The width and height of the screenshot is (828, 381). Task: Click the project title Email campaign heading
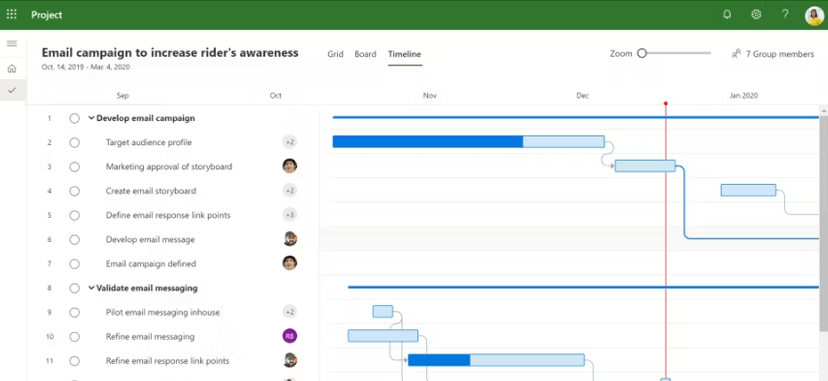tap(170, 53)
